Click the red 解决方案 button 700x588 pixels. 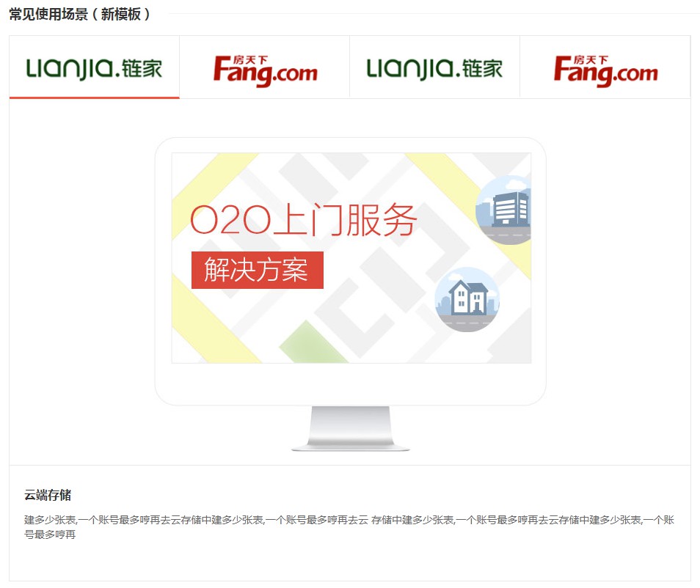(257, 270)
